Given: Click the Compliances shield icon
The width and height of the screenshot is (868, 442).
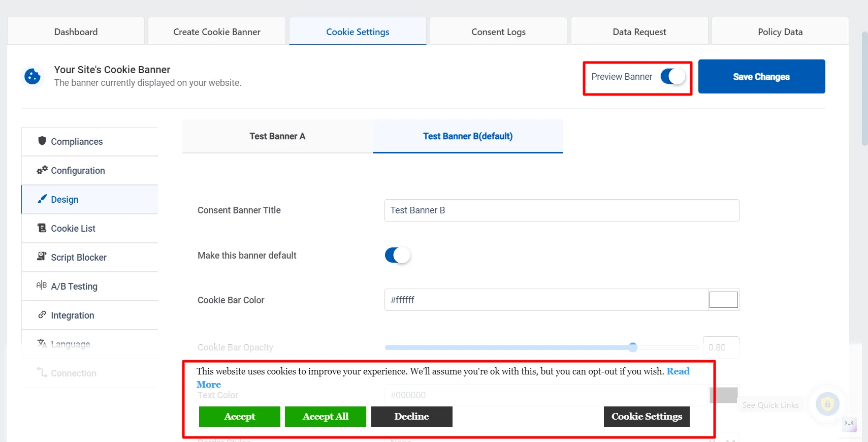Looking at the screenshot, I should point(42,141).
